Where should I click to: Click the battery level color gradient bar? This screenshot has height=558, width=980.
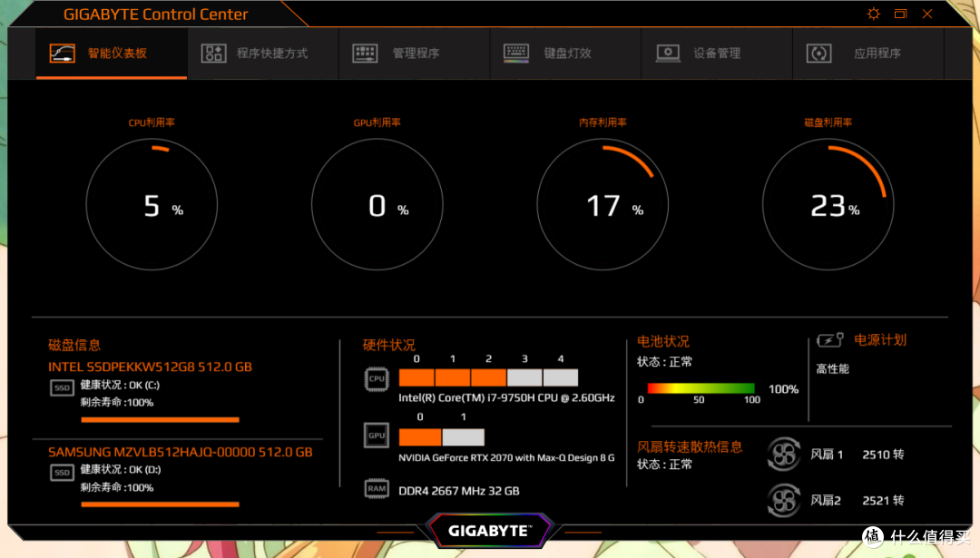point(701,388)
